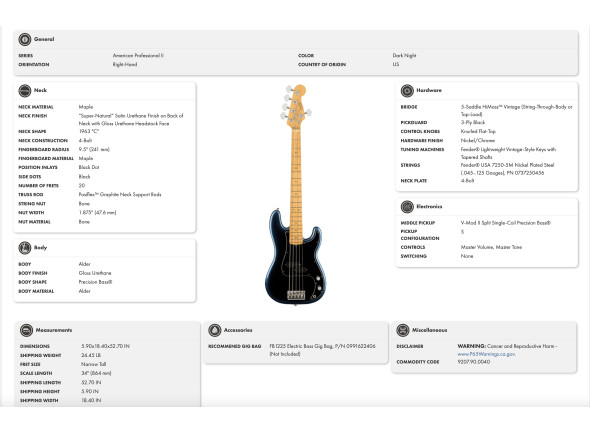Click the Disclaimer label
The width and height of the screenshot is (590, 434).
410,346
